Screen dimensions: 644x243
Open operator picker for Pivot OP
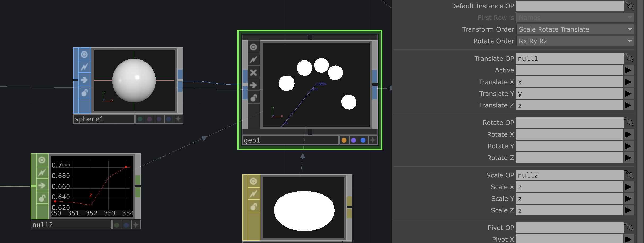point(628,227)
